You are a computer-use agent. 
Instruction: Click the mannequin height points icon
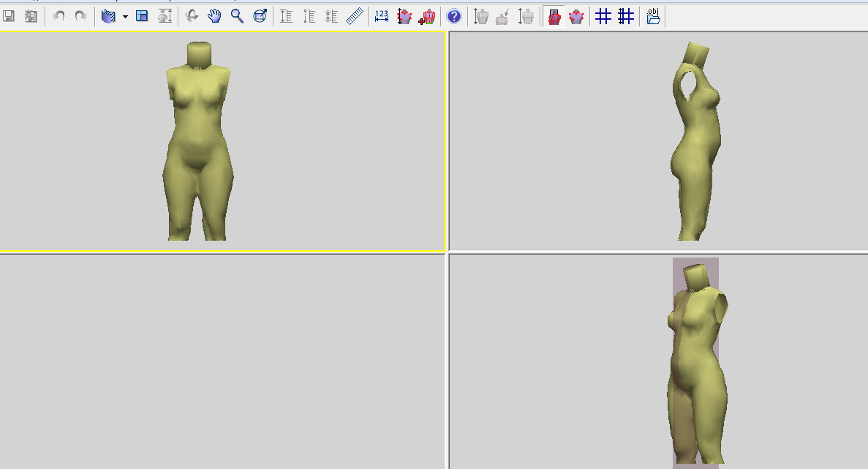coord(404,16)
